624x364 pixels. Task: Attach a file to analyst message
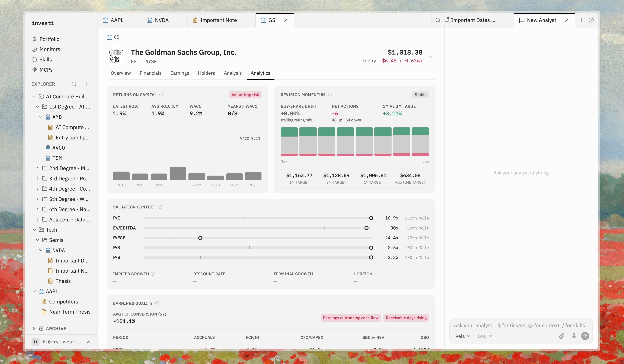point(562,336)
